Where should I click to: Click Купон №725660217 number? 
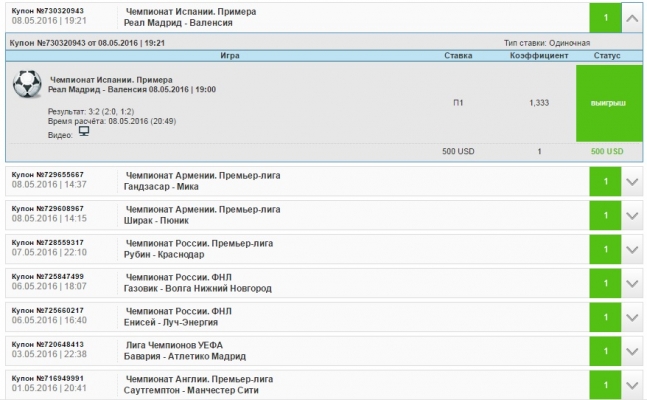click(x=47, y=310)
